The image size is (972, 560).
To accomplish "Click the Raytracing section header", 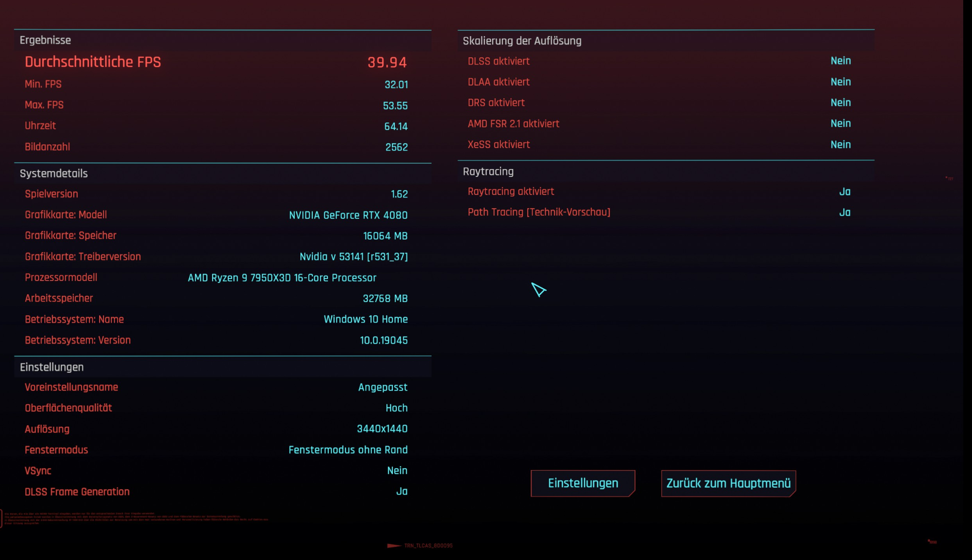I will click(x=488, y=172).
